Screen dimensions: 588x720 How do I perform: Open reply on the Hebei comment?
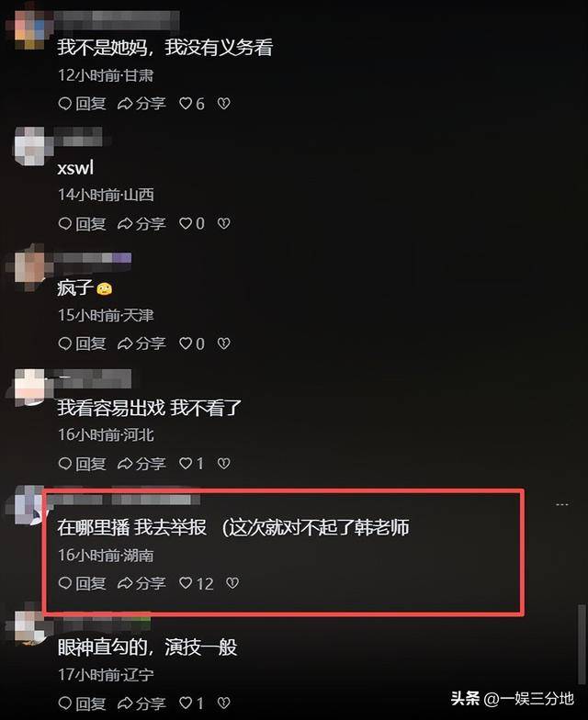pos(83,463)
